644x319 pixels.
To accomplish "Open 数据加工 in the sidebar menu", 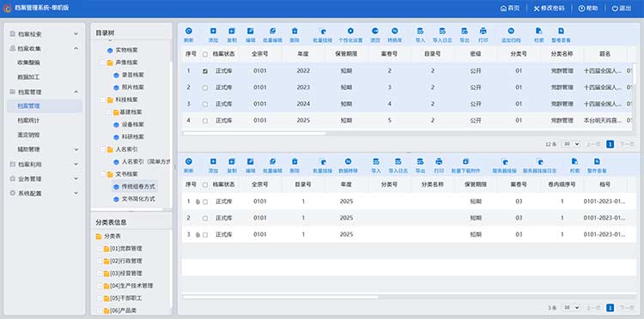I will pyautogui.click(x=28, y=77).
